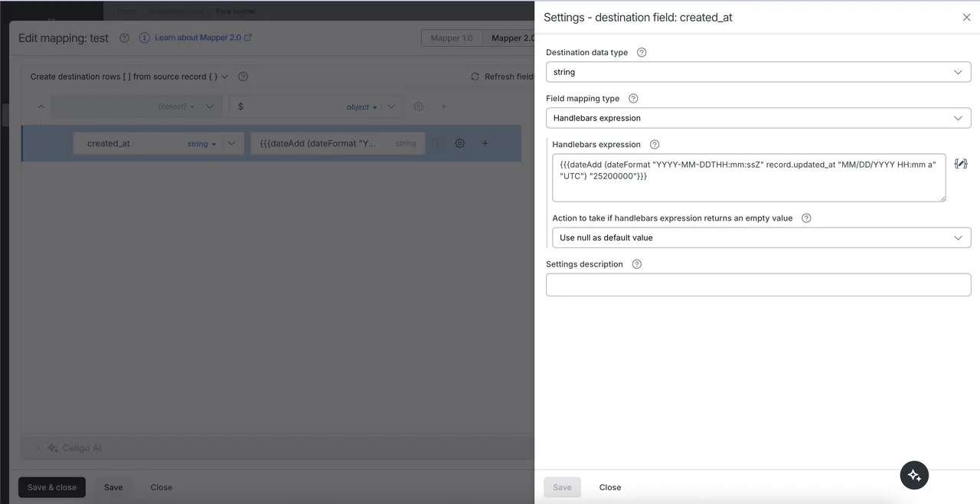Screen dimensions: 980x504
Task: Focus the Settings description input
Action: pyautogui.click(x=758, y=285)
